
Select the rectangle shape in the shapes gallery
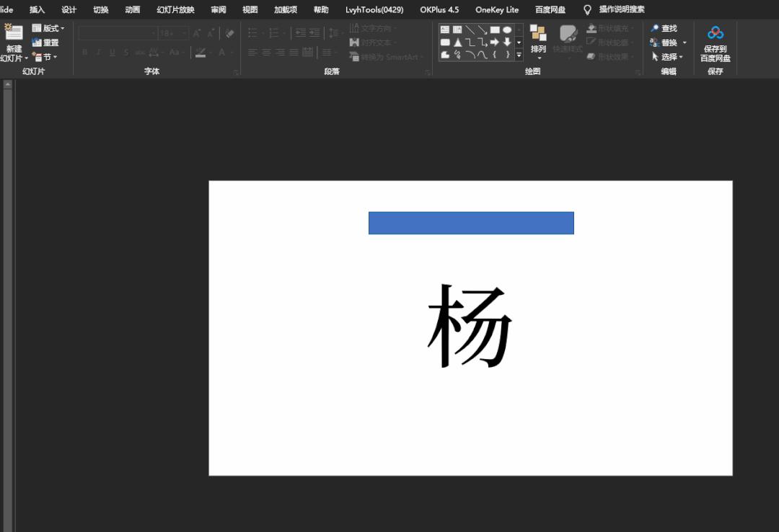tap(495, 30)
